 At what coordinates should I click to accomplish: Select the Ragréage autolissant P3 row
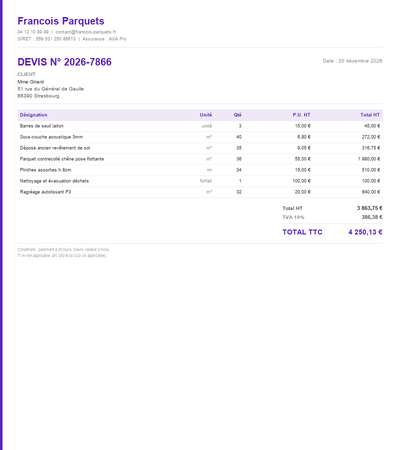point(200,192)
